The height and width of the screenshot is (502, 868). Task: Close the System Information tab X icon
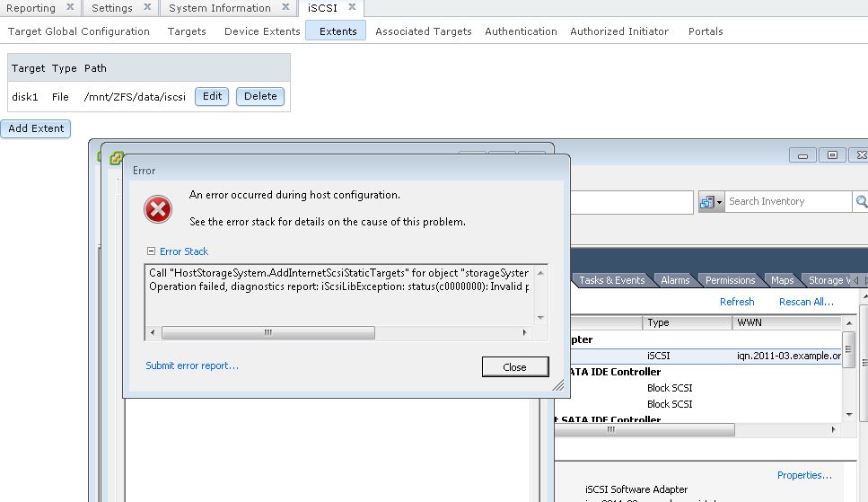[285, 7]
